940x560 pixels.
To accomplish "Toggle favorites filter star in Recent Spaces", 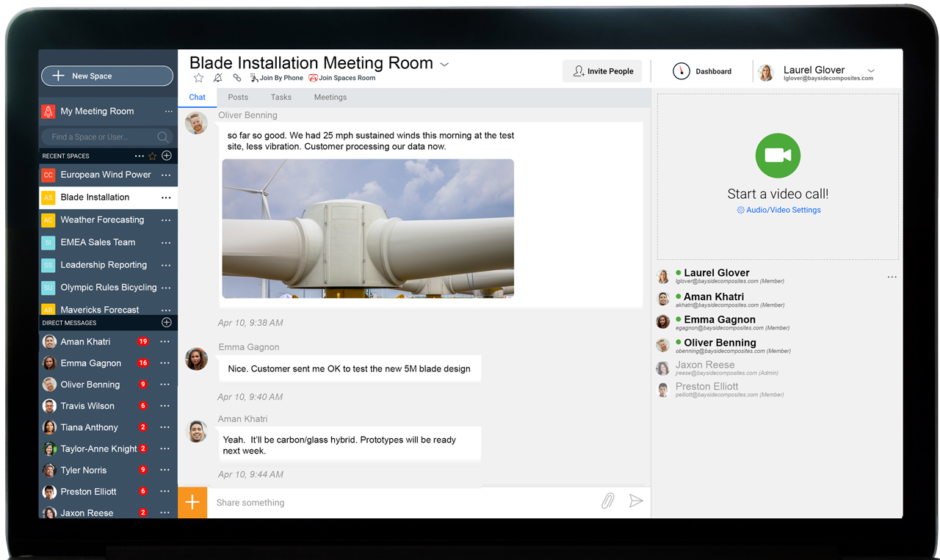I will coord(153,156).
